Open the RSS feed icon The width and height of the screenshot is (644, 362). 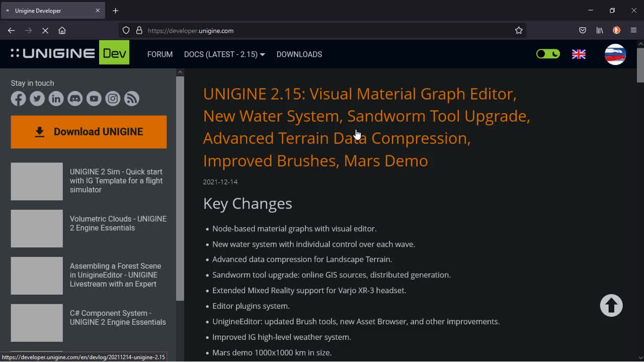pos(132,99)
